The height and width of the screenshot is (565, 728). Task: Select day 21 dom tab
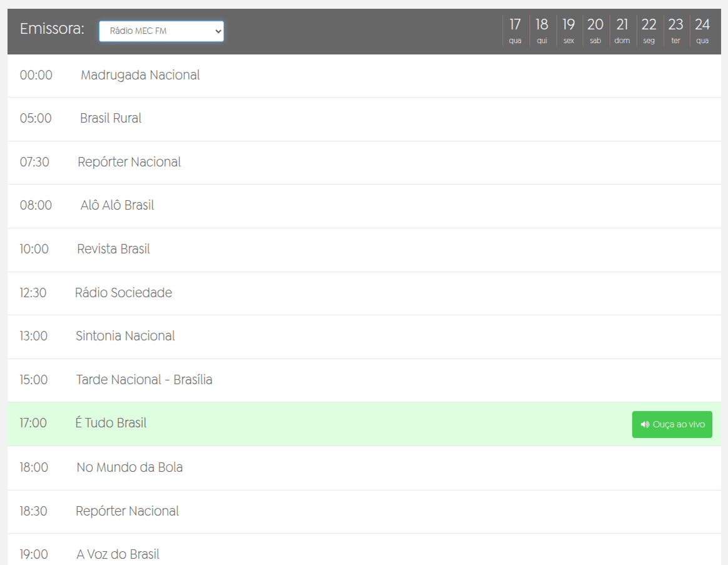tap(622, 31)
